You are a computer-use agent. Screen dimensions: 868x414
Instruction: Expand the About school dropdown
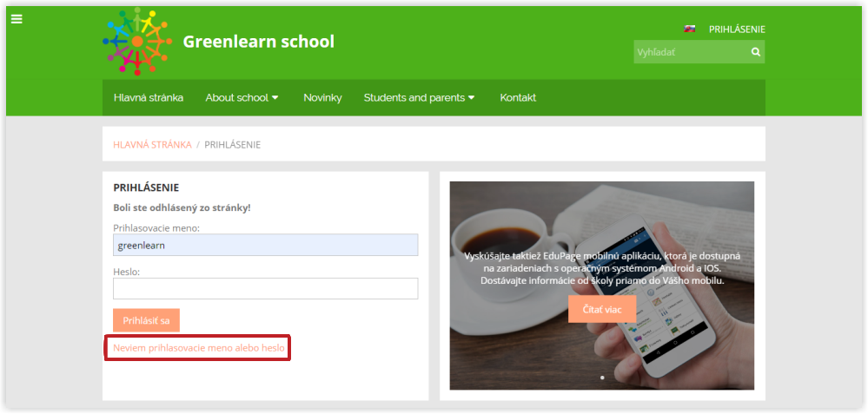click(x=242, y=98)
